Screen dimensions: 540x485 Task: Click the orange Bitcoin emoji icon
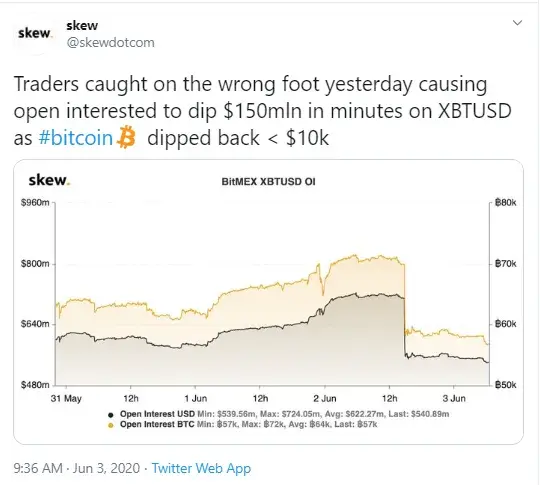click(x=126, y=137)
